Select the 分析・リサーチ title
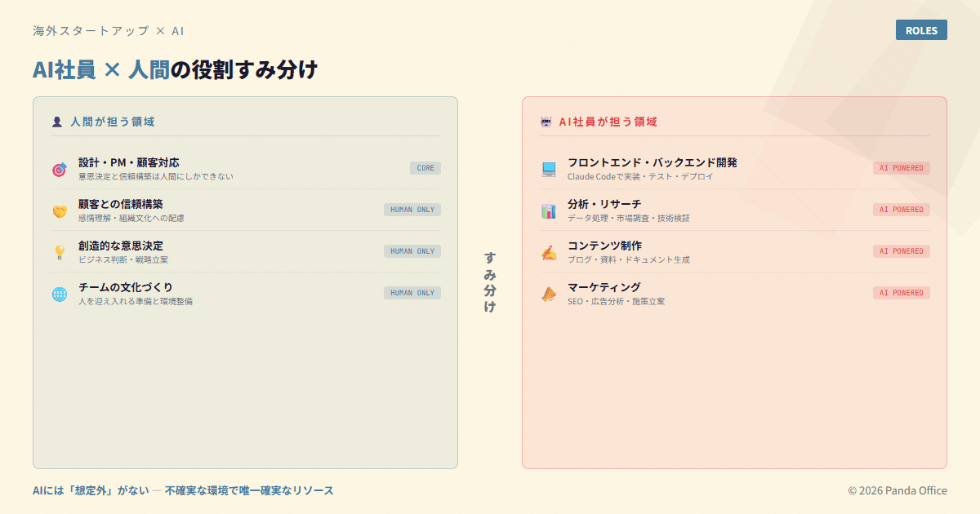The image size is (980, 514). (604, 204)
